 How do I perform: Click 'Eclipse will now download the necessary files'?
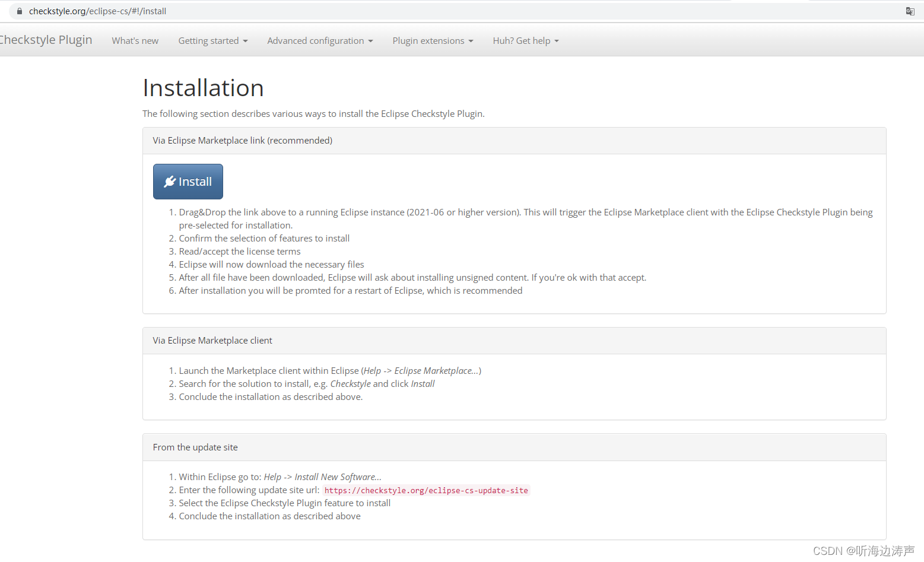click(x=272, y=265)
